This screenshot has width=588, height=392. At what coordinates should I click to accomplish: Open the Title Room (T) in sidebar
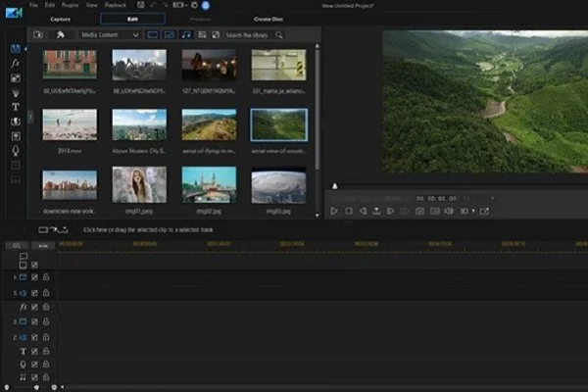[x=16, y=106]
